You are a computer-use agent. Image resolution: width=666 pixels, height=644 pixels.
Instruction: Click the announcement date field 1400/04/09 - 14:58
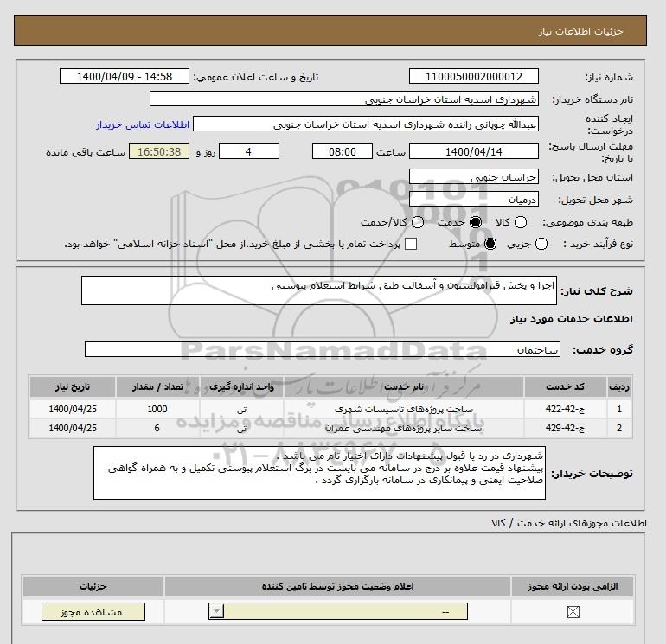(125, 76)
